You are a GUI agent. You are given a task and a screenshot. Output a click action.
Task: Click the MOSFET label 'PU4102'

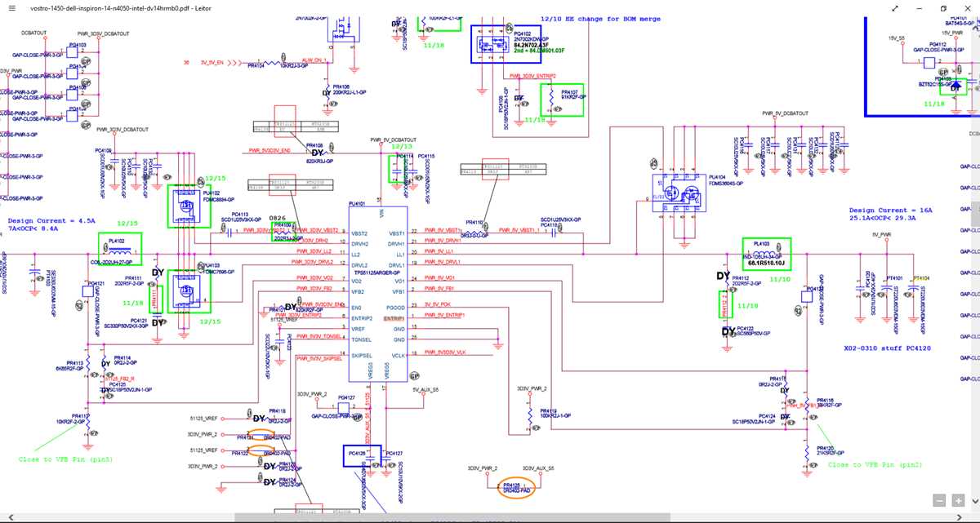[211, 193]
